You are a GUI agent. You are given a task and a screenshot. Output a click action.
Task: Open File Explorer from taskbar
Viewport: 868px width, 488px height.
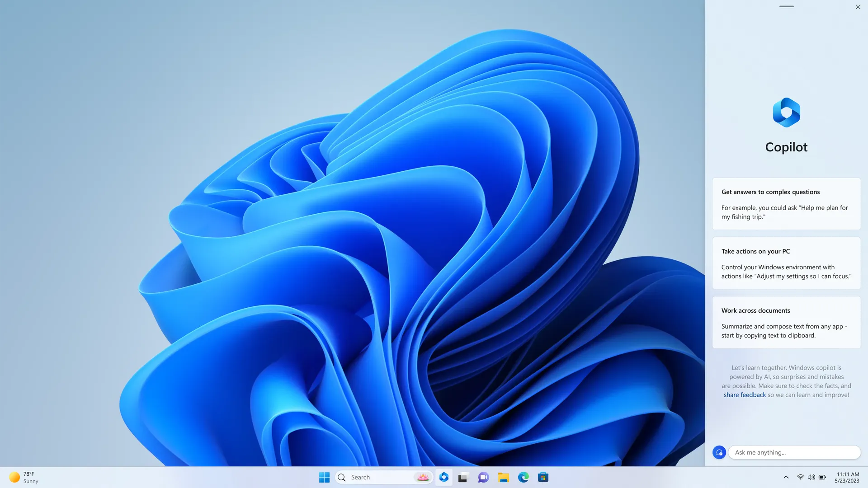503,477
